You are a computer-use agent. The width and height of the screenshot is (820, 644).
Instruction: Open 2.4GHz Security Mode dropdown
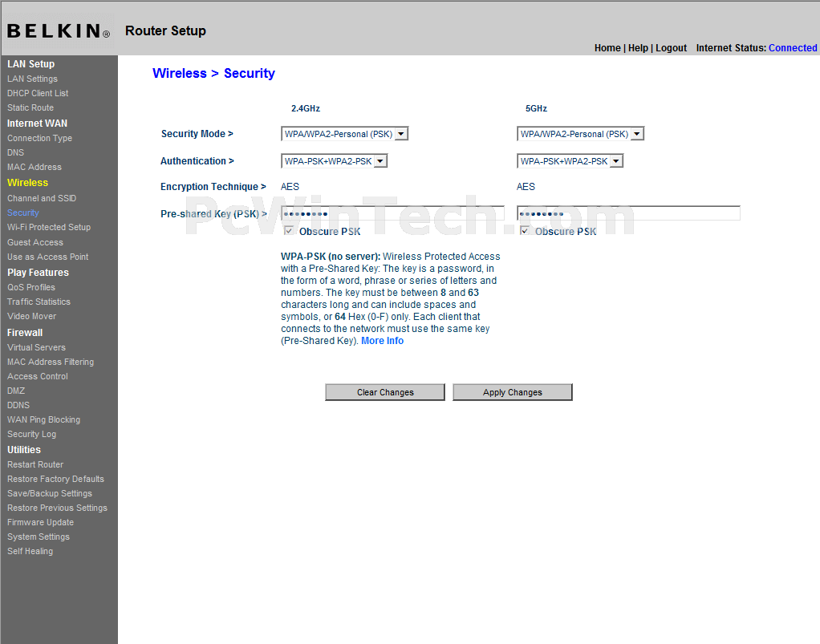345,134
